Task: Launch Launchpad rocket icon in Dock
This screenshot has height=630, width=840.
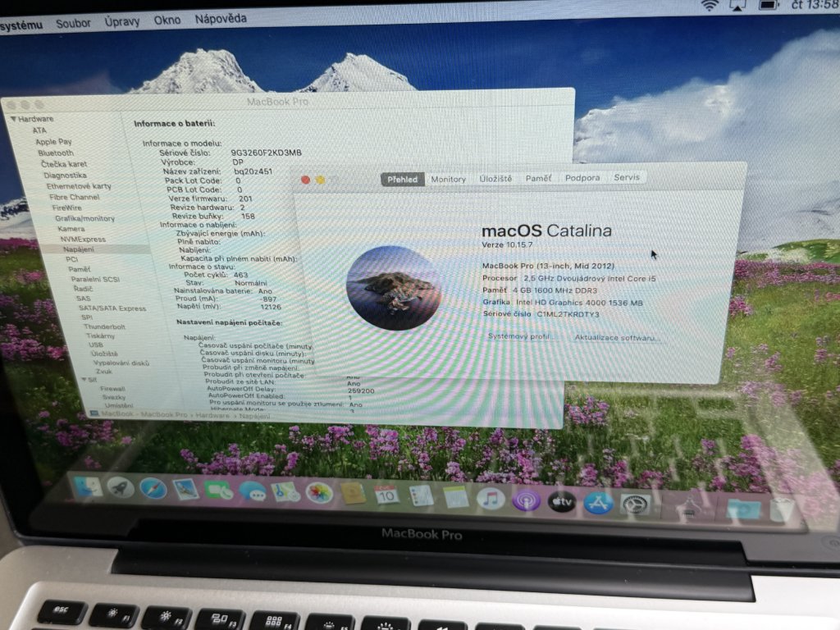Action: point(121,488)
